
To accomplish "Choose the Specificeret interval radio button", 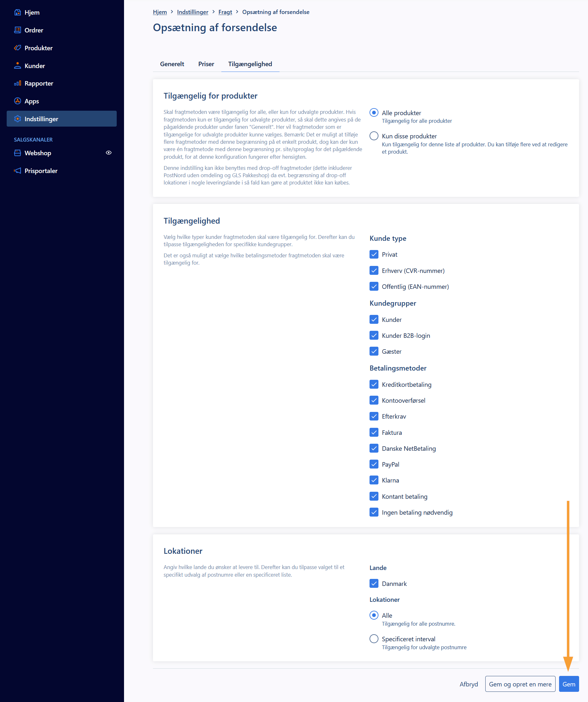I will click(x=374, y=639).
